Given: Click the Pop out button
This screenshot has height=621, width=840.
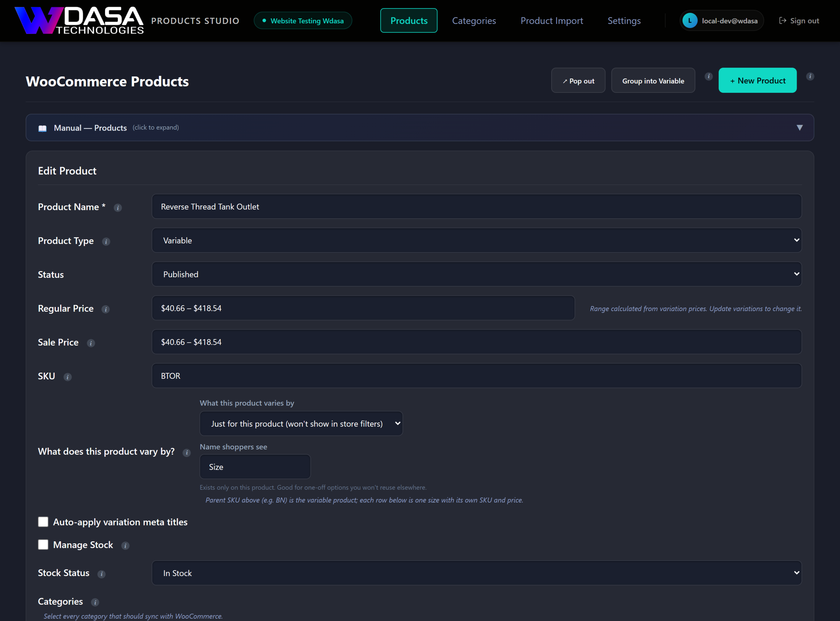Looking at the screenshot, I should 578,80.
